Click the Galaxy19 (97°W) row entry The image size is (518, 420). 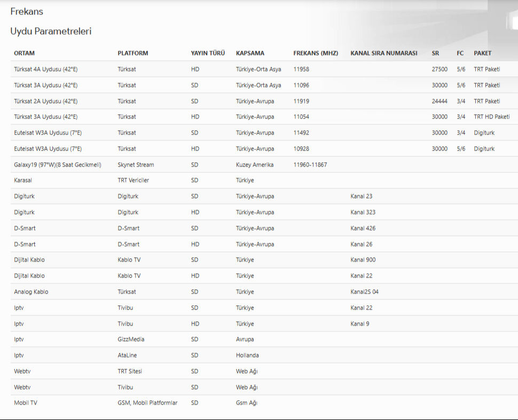click(57, 165)
